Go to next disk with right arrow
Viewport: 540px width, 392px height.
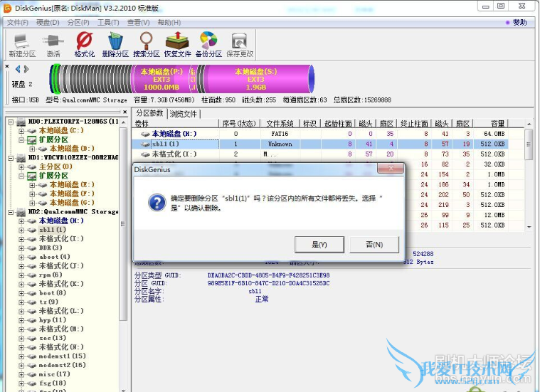[x=26, y=69]
